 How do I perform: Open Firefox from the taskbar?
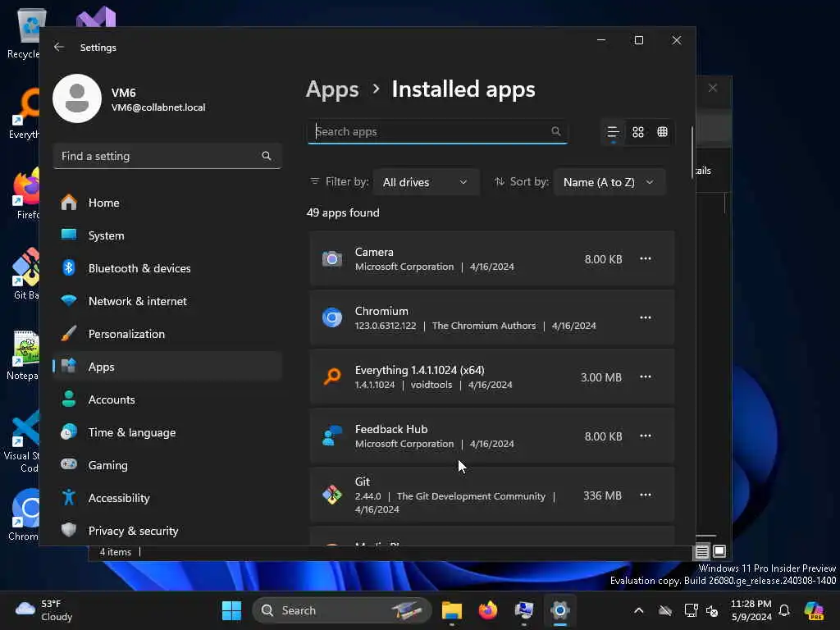click(x=488, y=610)
